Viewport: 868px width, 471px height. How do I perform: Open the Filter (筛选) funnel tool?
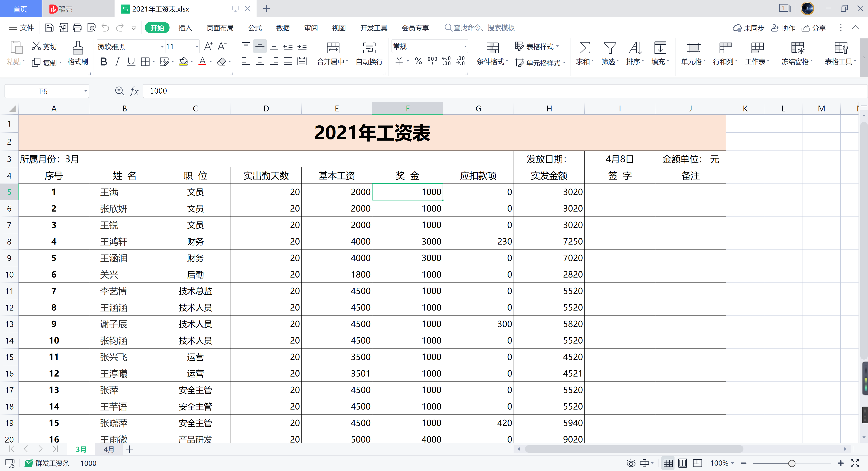[610, 48]
